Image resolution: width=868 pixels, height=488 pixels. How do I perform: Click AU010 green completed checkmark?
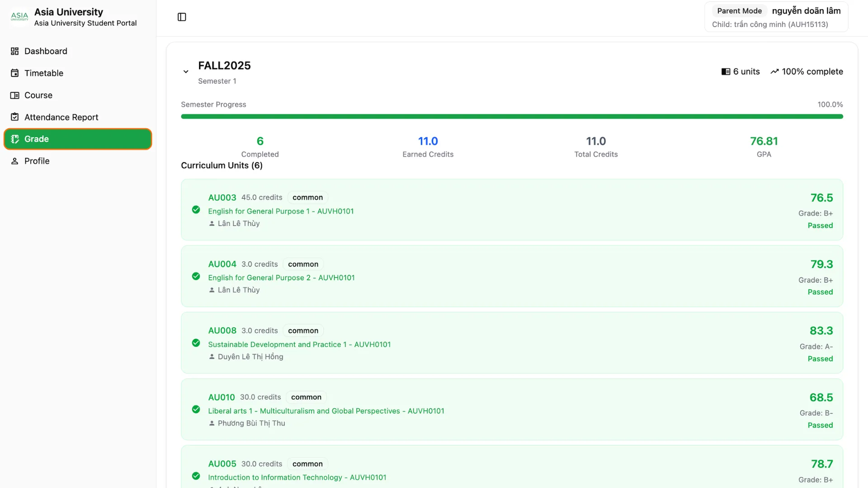coord(196,409)
